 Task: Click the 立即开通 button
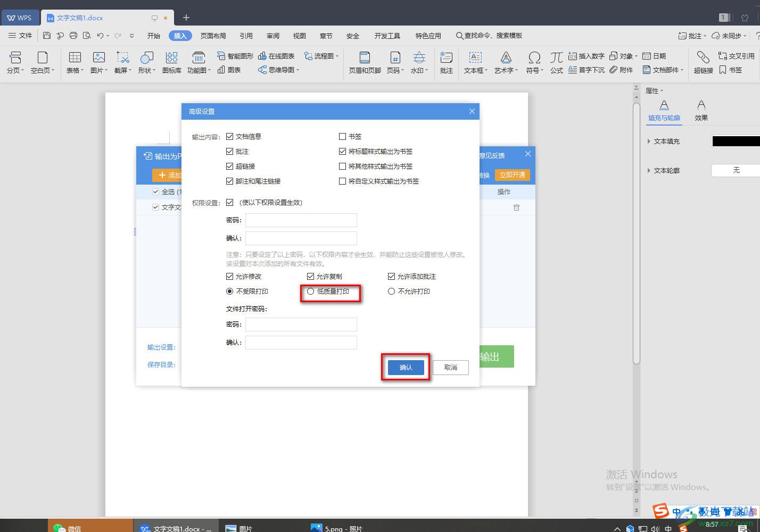point(513,175)
